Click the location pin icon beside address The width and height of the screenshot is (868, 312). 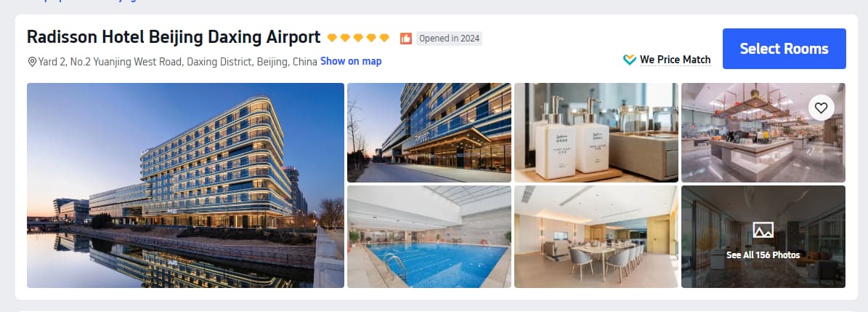pyautogui.click(x=32, y=62)
